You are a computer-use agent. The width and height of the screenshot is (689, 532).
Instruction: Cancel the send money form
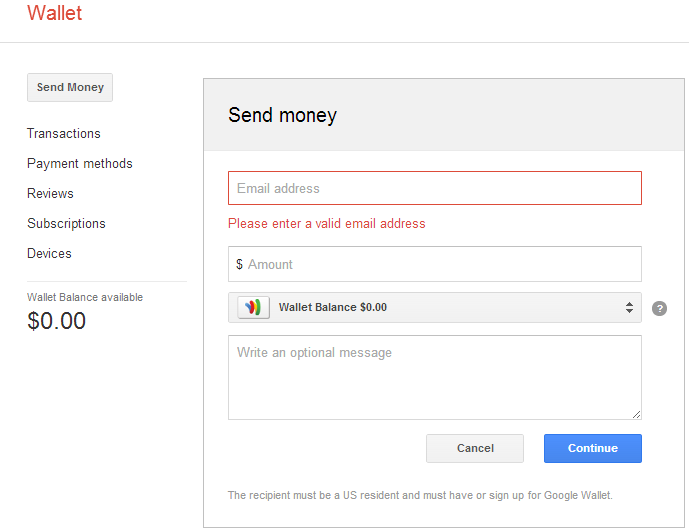pyautogui.click(x=475, y=449)
